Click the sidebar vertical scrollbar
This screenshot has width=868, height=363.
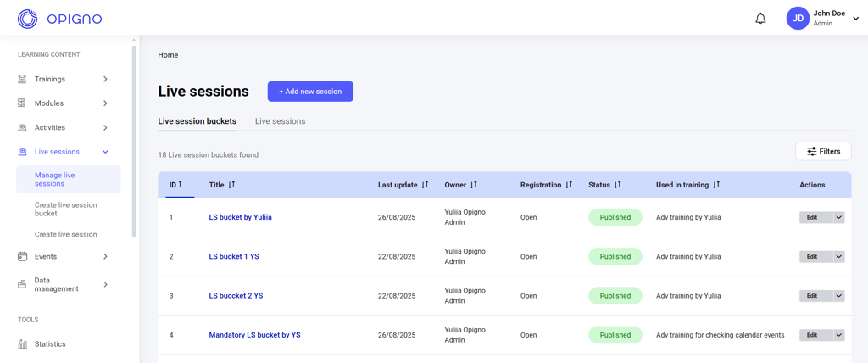pos(134,142)
